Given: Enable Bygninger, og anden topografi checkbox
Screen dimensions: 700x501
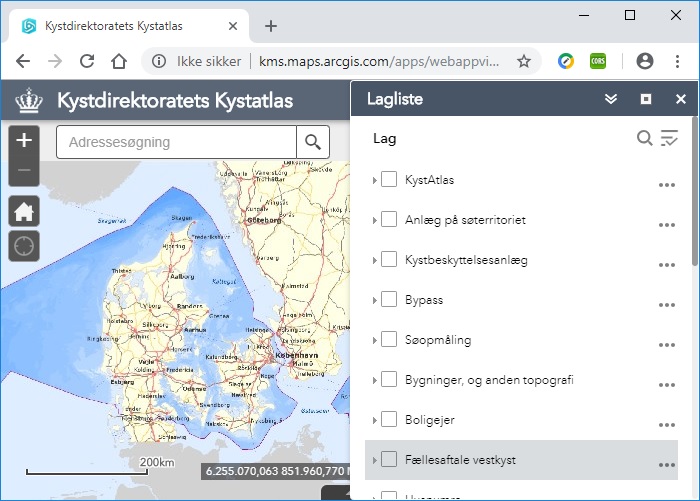Looking at the screenshot, I should [389, 379].
